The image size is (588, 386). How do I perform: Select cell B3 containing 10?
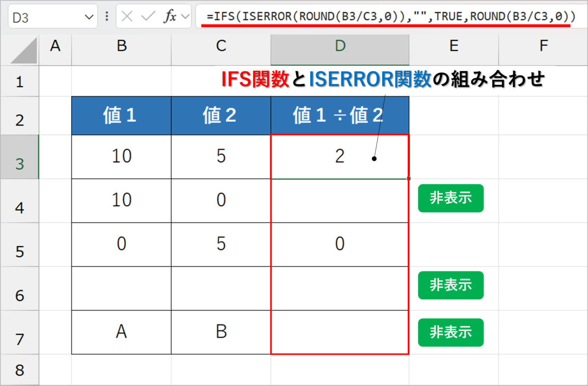[x=121, y=156]
